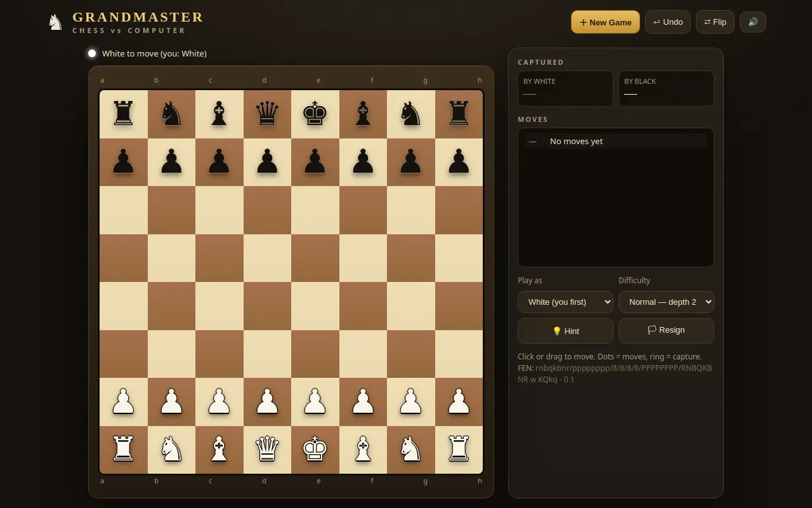The height and width of the screenshot is (508, 812).
Task: Select the white bishop on f1
Action: pos(363,450)
